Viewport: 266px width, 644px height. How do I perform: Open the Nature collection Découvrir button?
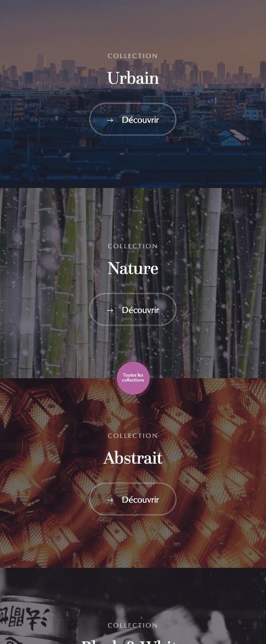[x=133, y=310]
